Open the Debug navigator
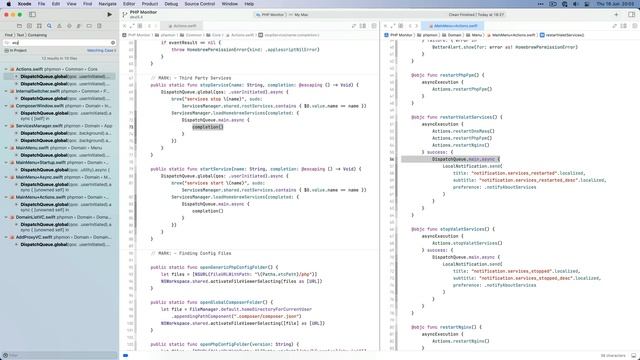Viewport: 640px width, 360px height. (79, 26)
